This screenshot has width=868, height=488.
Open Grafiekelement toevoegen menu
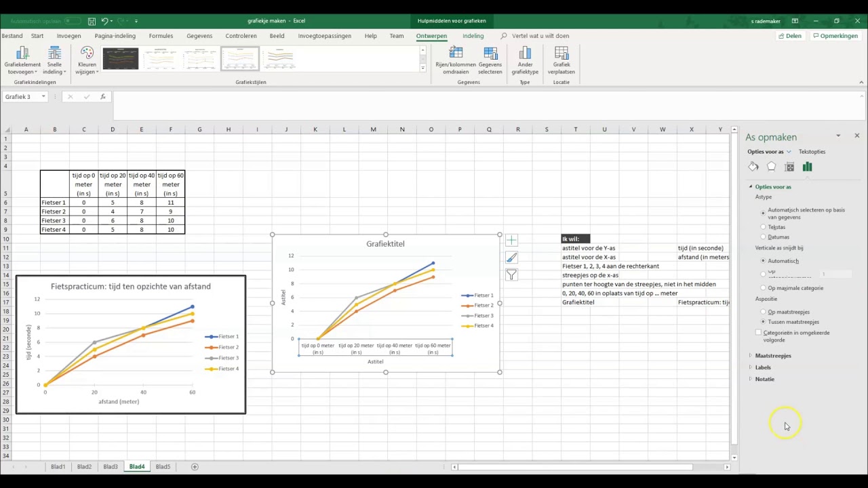tap(22, 61)
